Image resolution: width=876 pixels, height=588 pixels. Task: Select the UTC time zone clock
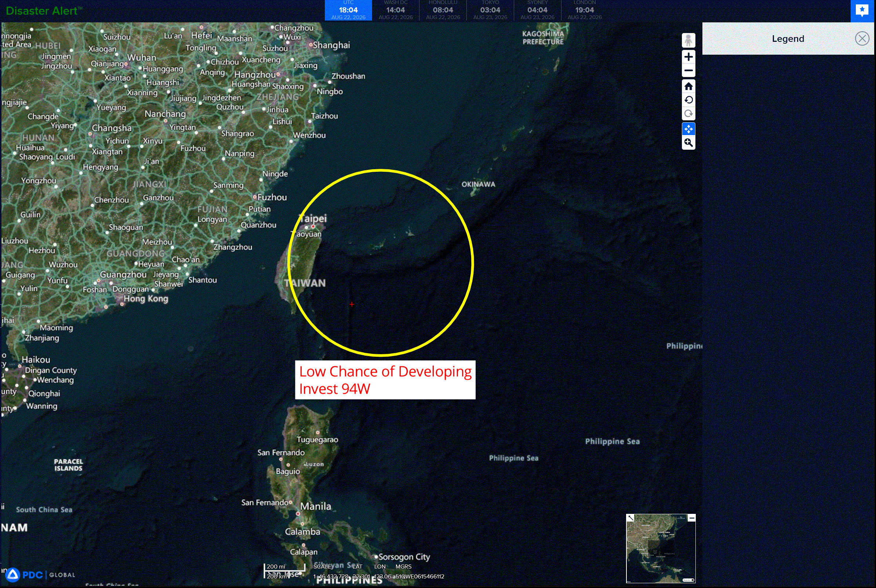click(348, 11)
